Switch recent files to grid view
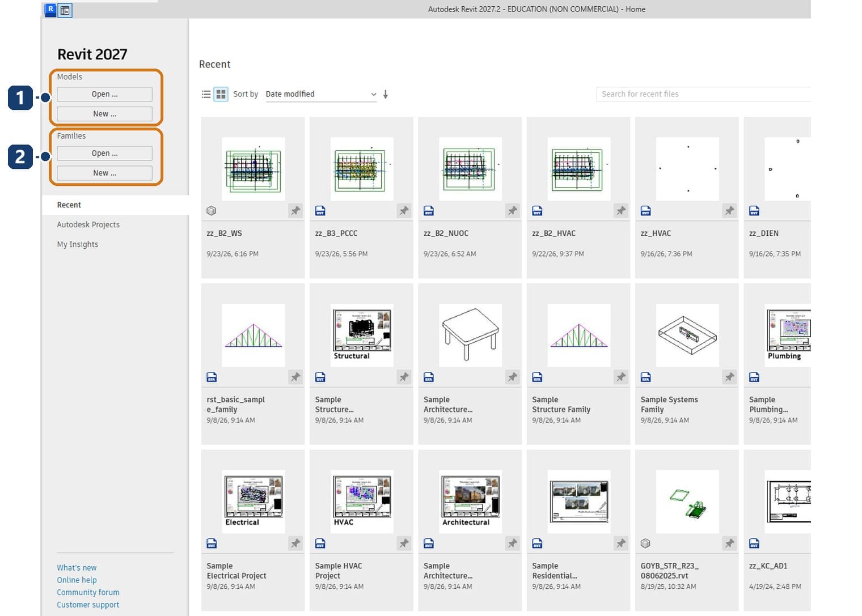The height and width of the screenshot is (616, 862). (x=221, y=94)
